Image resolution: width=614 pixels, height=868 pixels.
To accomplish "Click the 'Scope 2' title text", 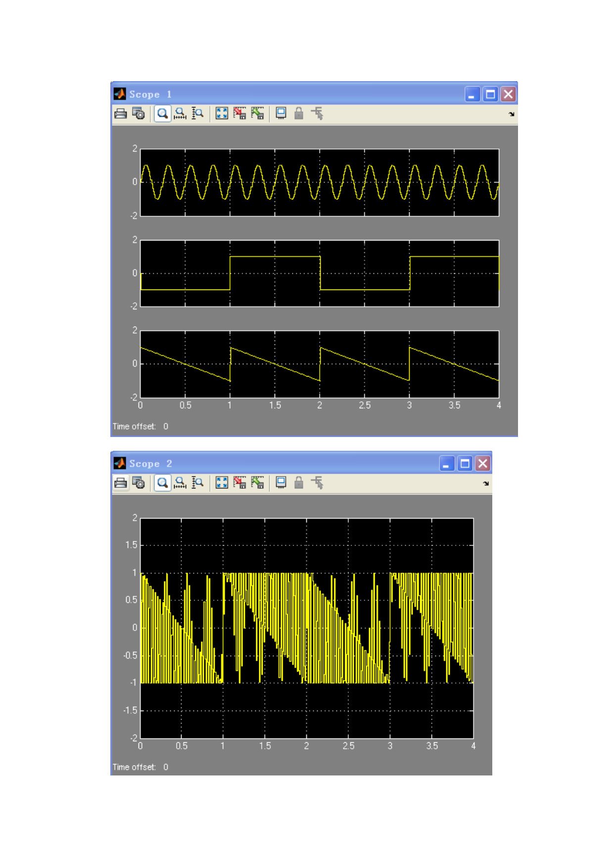I will tap(150, 464).
